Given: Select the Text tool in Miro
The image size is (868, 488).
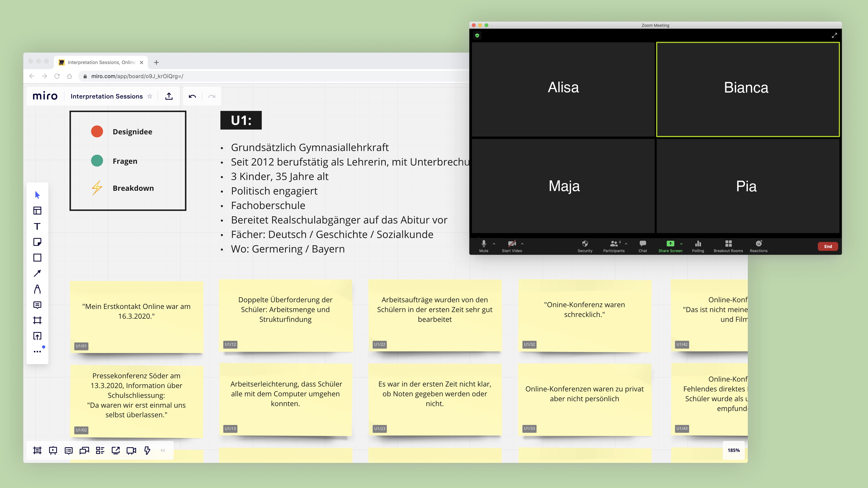Looking at the screenshot, I should tap(37, 226).
